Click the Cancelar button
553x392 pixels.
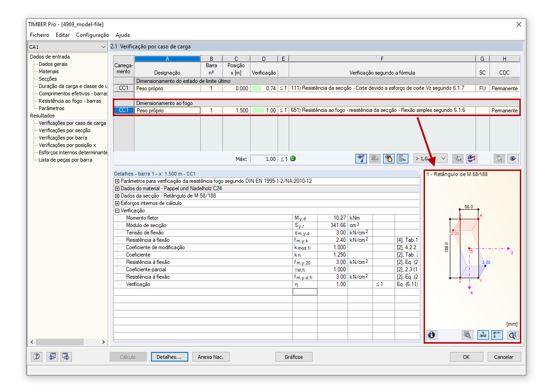(504, 357)
